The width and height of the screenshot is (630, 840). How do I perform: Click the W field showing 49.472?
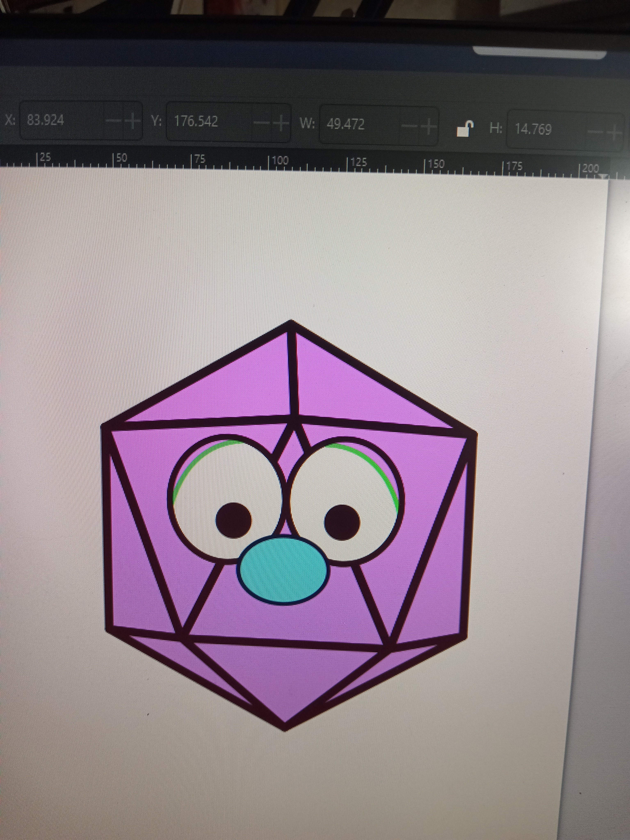(346, 124)
